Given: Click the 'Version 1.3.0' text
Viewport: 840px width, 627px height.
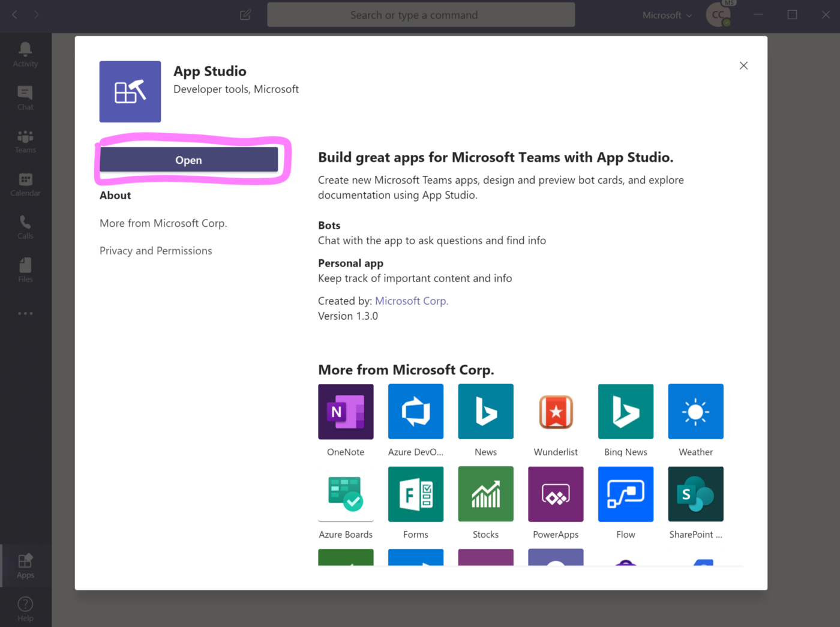Looking at the screenshot, I should click(x=348, y=316).
